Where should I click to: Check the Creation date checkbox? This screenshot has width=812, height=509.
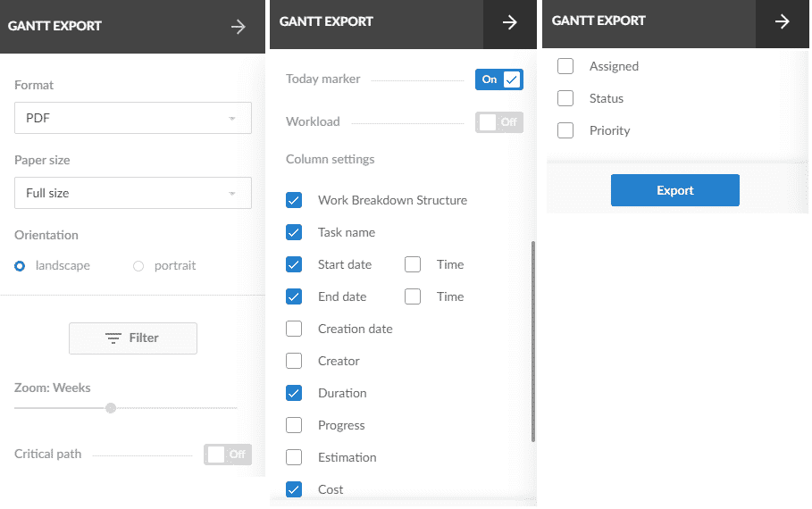point(294,329)
